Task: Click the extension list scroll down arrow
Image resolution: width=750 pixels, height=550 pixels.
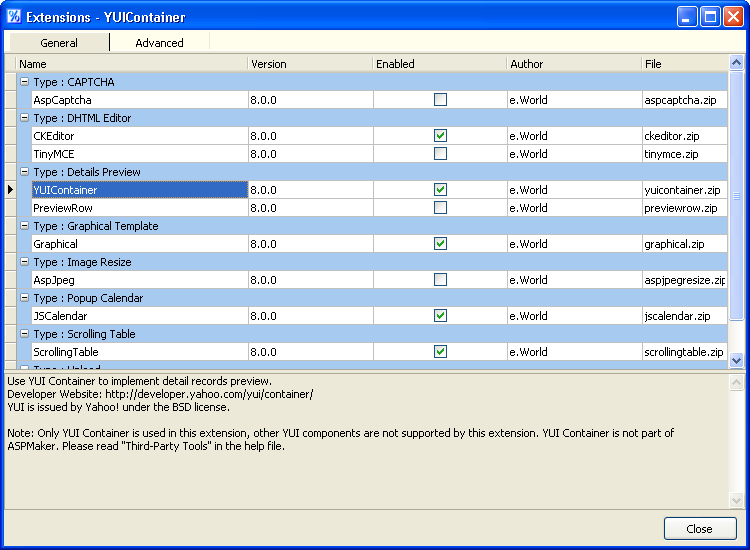Action: pyautogui.click(x=737, y=361)
